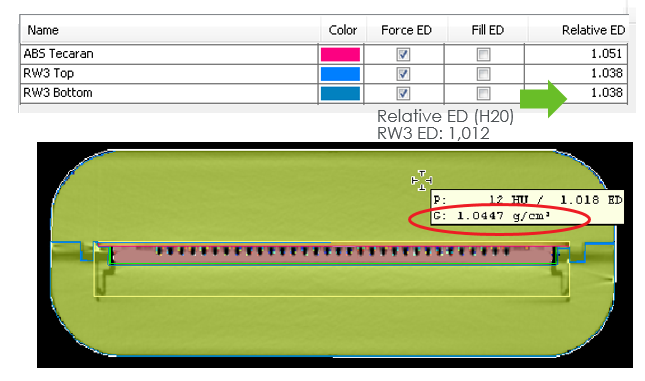Viewport: 645px width, 381px height.
Task: Open the pink ABS Tecaran color swatch
Action: 340,54
